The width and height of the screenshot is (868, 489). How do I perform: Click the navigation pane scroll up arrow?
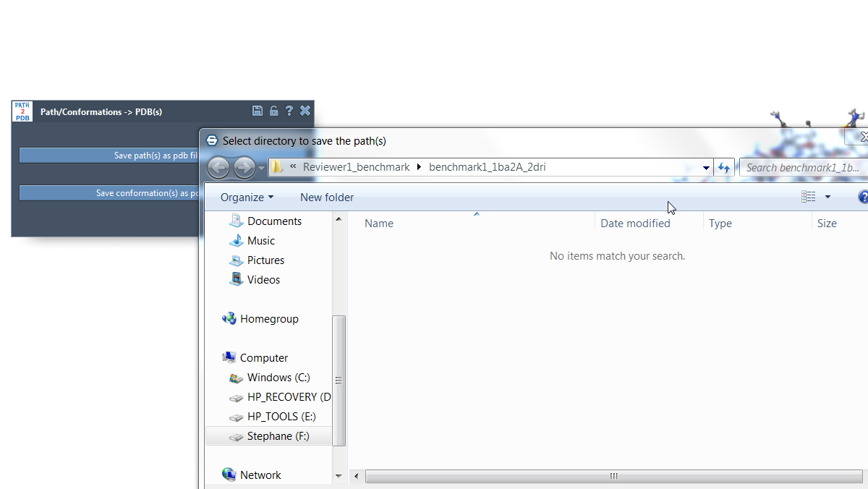pyautogui.click(x=339, y=219)
